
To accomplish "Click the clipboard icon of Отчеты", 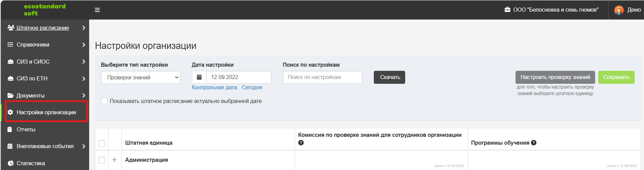I will coord(10,129).
